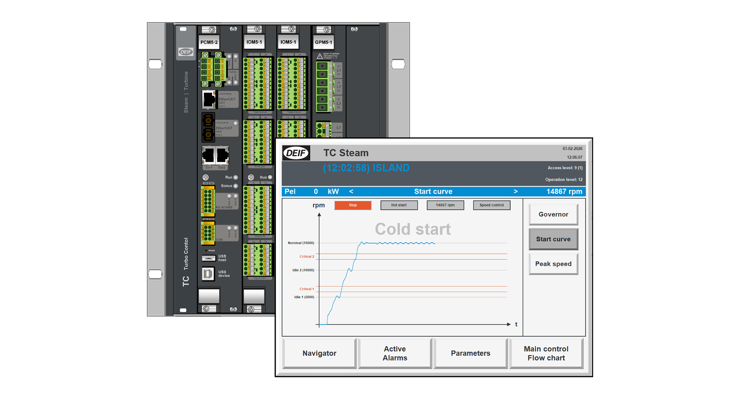Viewport: 740px width, 400px height.
Task: Click the single Ethernet port on PCM5-2
Action: pyautogui.click(x=209, y=100)
